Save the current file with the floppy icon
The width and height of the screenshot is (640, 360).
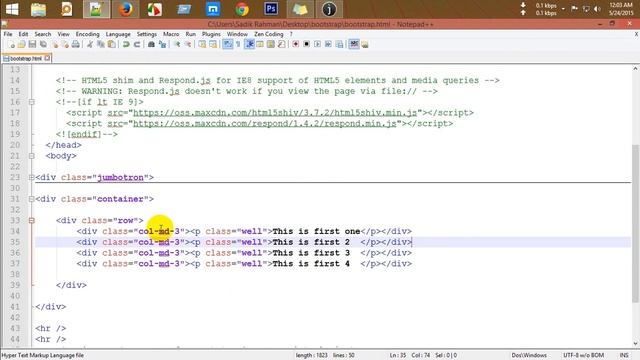click(x=32, y=44)
